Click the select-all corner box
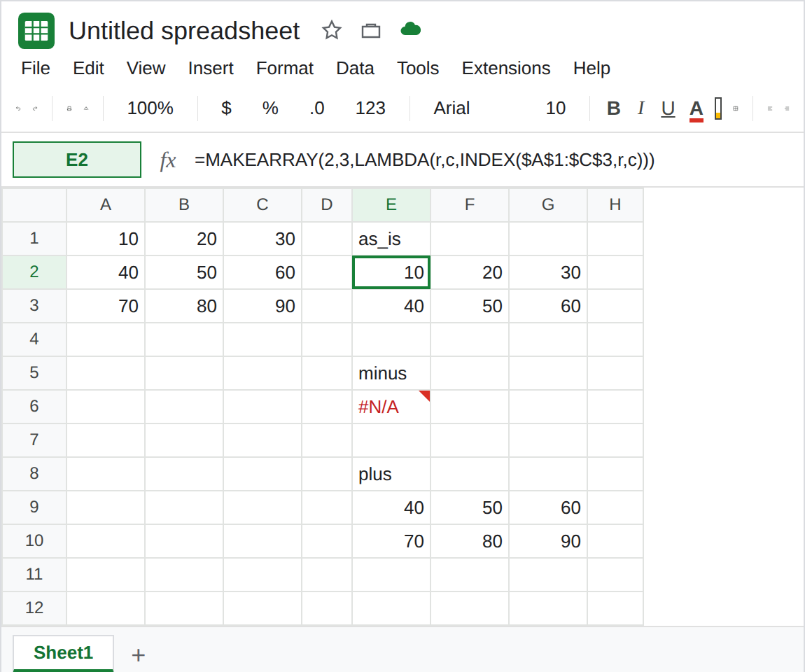 (x=34, y=204)
